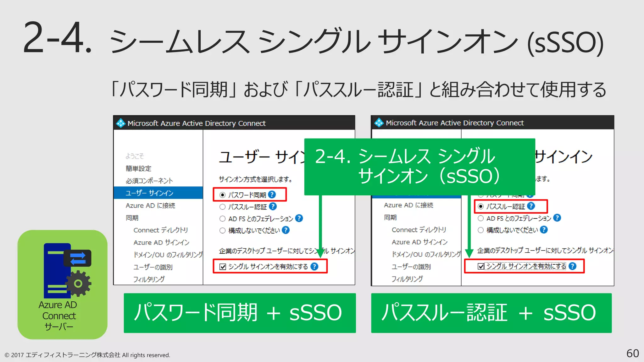The width and height of the screenshot is (644, 362).
Task: Open help icon beside シングル サインオンを有効にする in right window
Action: [573, 266]
